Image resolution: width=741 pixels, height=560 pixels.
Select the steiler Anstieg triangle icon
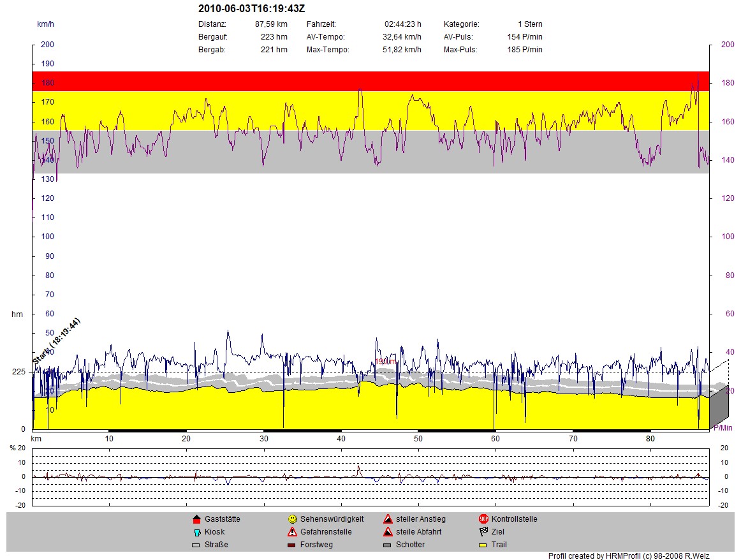tap(388, 519)
